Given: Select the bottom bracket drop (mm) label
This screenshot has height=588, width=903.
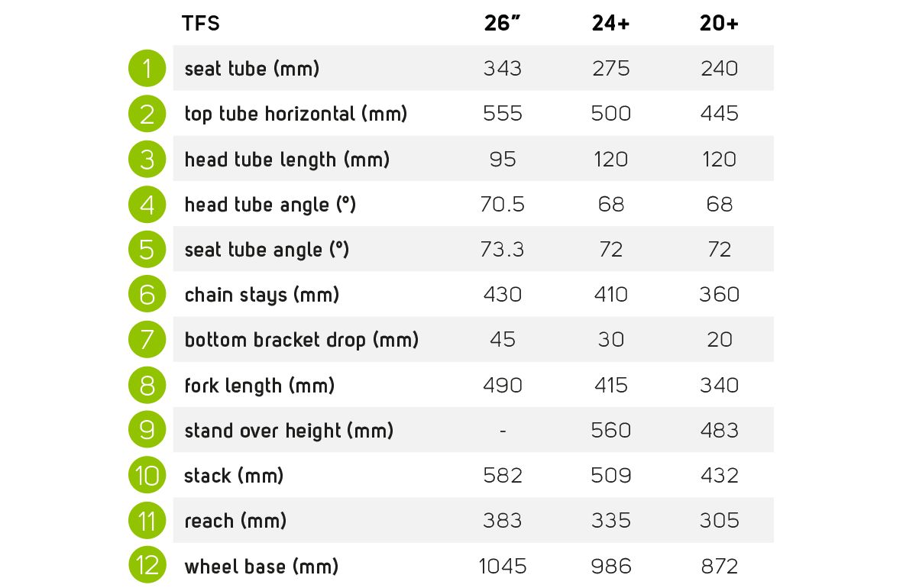Looking at the screenshot, I should (x=301, y=340).
